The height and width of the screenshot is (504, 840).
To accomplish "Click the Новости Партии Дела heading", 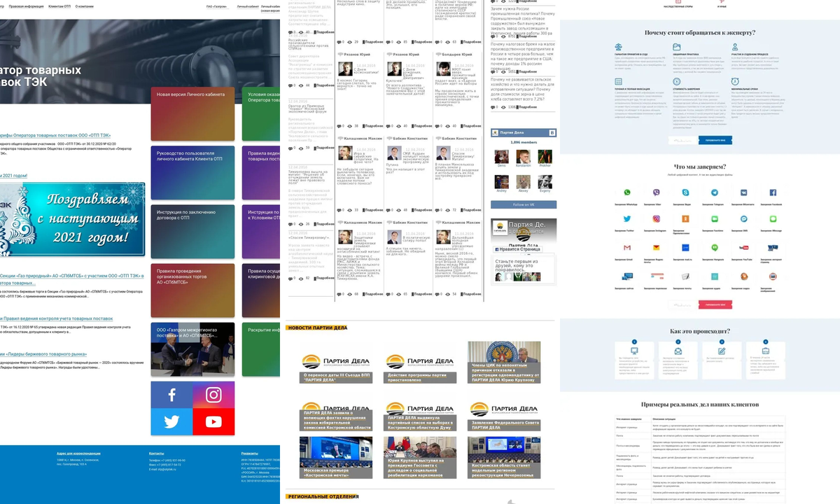I will tap(316, 328).
